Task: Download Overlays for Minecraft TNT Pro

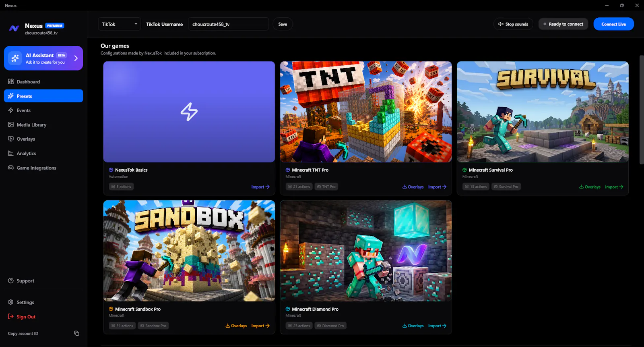Action: (413, 187)
